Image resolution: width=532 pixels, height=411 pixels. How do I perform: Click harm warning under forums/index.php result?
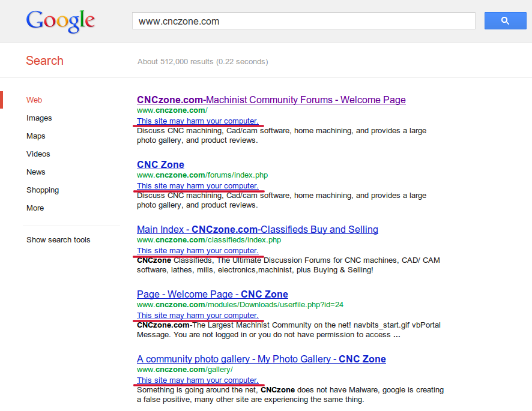[198, 186]
